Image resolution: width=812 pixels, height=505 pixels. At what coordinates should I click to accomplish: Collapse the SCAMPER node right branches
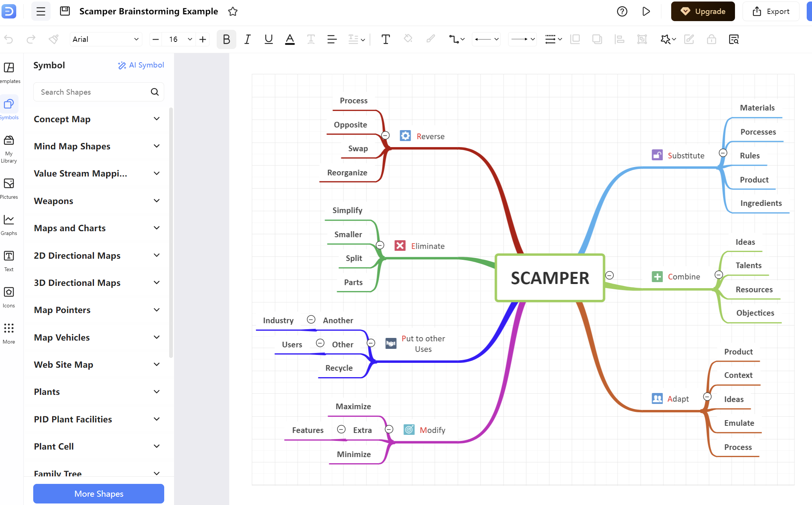[x=609, y=275]
